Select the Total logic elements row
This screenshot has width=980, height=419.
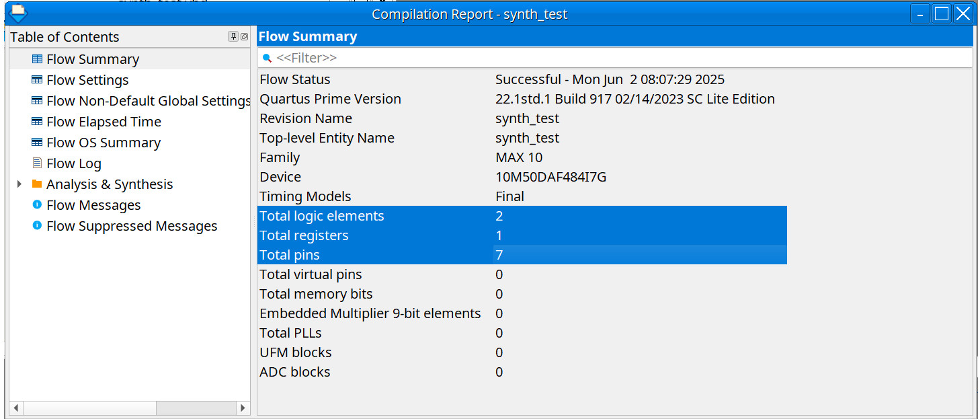[322, 216]
